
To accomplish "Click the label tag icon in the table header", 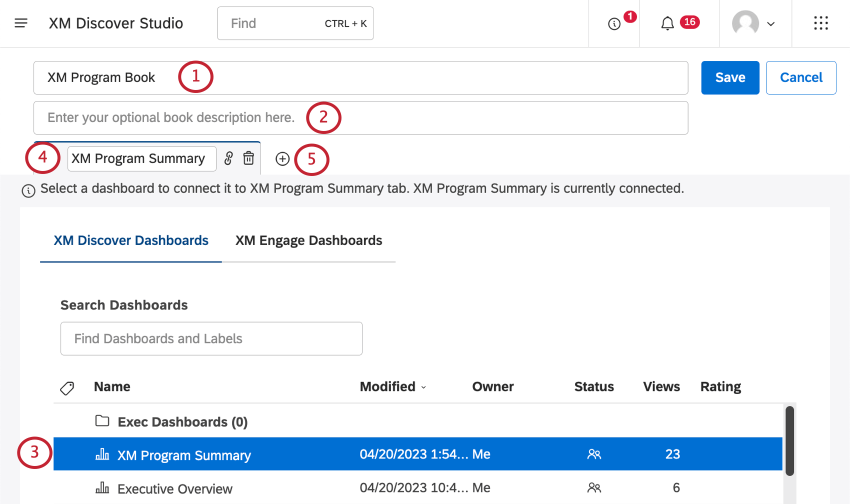I will point(67,388).
